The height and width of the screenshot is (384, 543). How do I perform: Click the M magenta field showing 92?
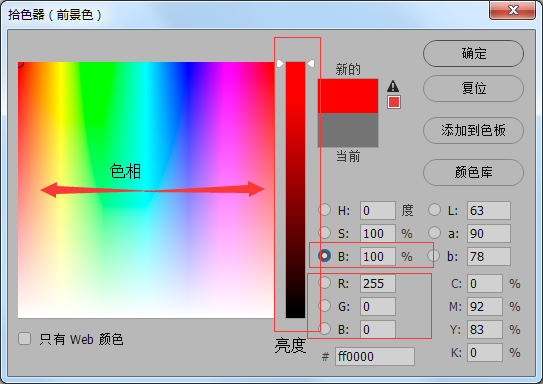coord(485,306)
